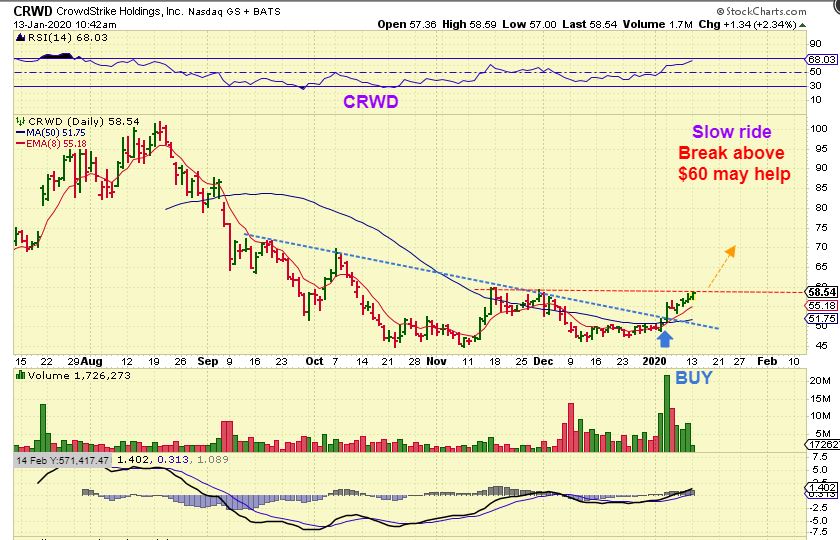Click the blue MA(50) legend line marker

coord(21,132)
